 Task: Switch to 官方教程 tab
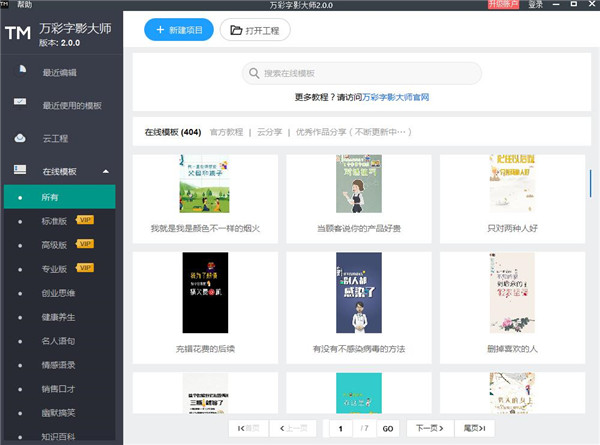coord(227,132)
